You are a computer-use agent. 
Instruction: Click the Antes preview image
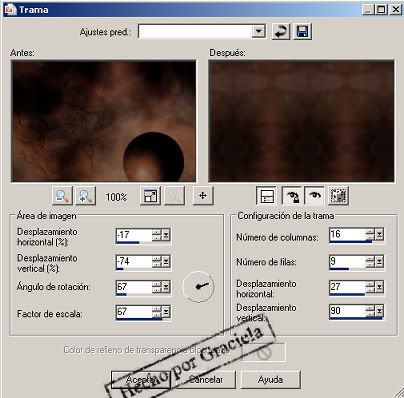click(104, 121)
